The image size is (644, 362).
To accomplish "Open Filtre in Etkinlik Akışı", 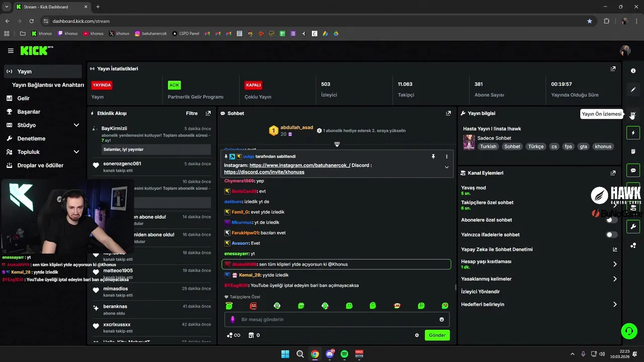I will point(192,114).
